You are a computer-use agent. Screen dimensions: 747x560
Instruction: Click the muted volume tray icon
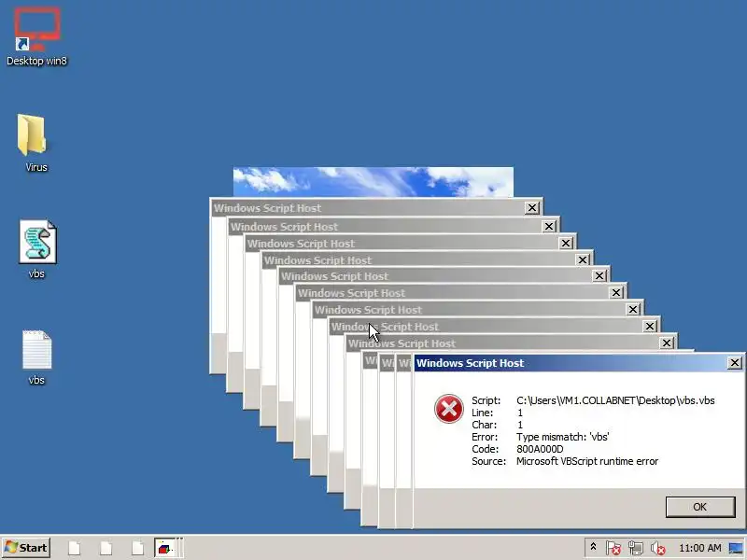coord(658,548)
